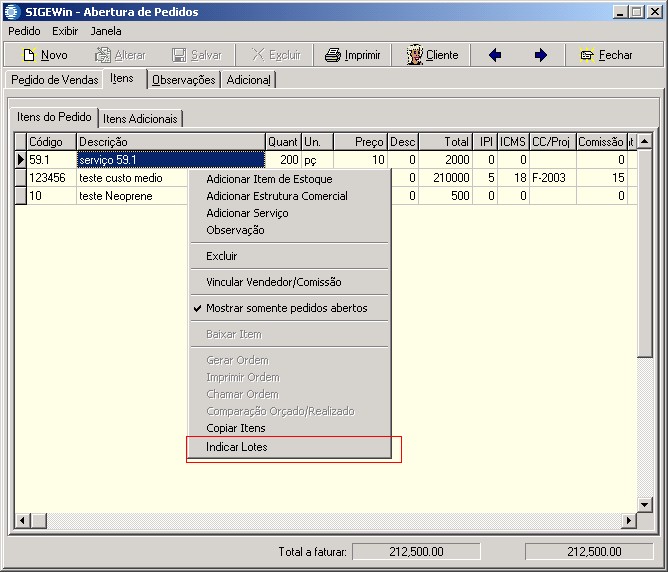Open the Janela menu
Viewport: 668px width, 572px height.
[x=106, y=31]
